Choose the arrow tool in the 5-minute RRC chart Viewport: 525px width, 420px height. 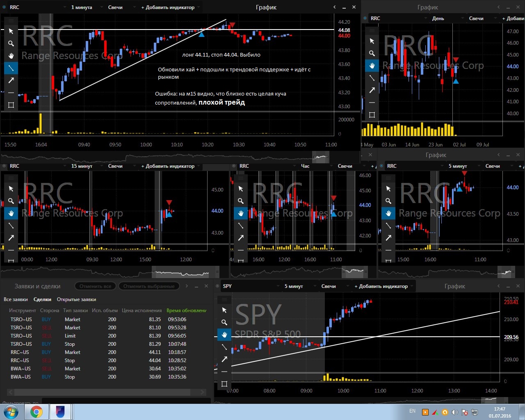[x=388, y=238]
